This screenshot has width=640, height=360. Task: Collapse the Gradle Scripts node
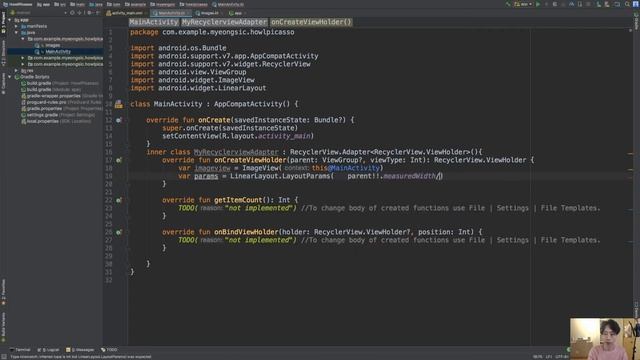[10, 77]
